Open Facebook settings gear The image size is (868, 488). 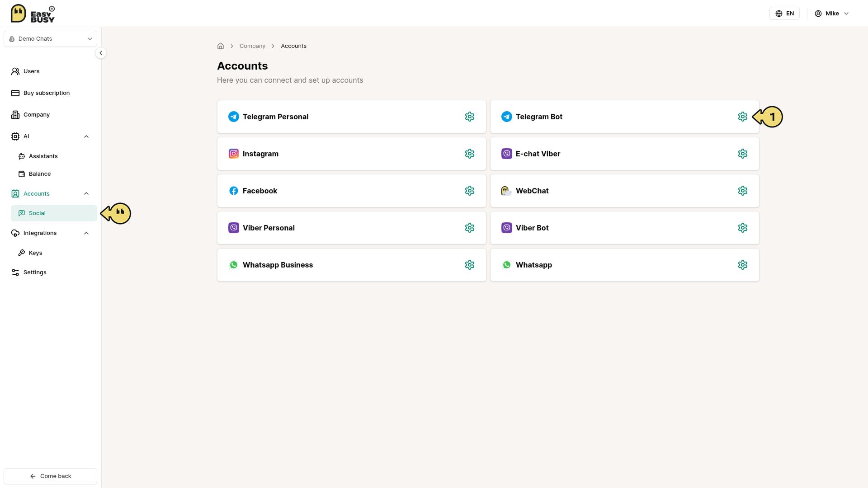[470, 191]
